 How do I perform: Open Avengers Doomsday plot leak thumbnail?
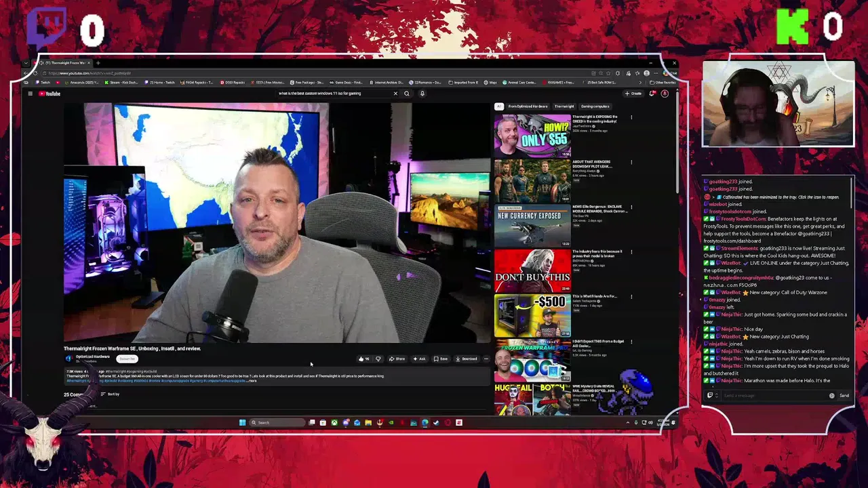(x=532, y=180)
